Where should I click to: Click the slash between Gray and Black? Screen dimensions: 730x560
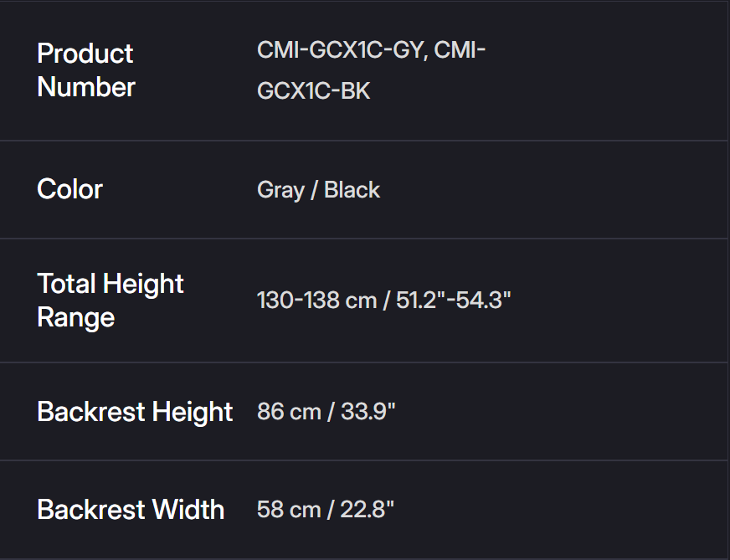(314, 190)
